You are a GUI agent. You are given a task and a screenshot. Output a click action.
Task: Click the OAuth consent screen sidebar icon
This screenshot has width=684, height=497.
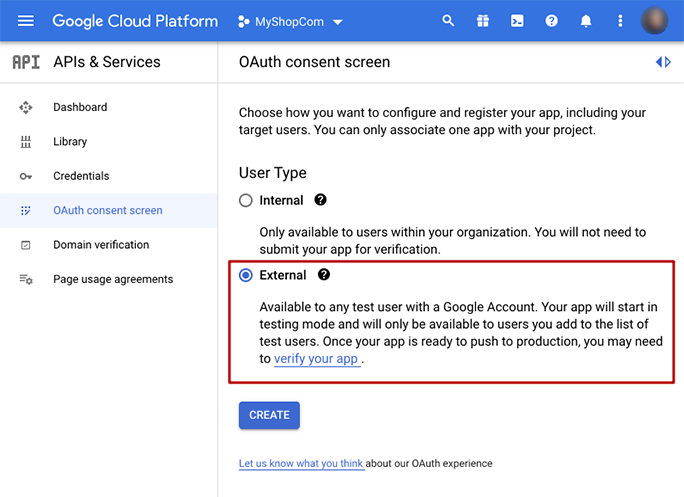[x=26, y=210]
